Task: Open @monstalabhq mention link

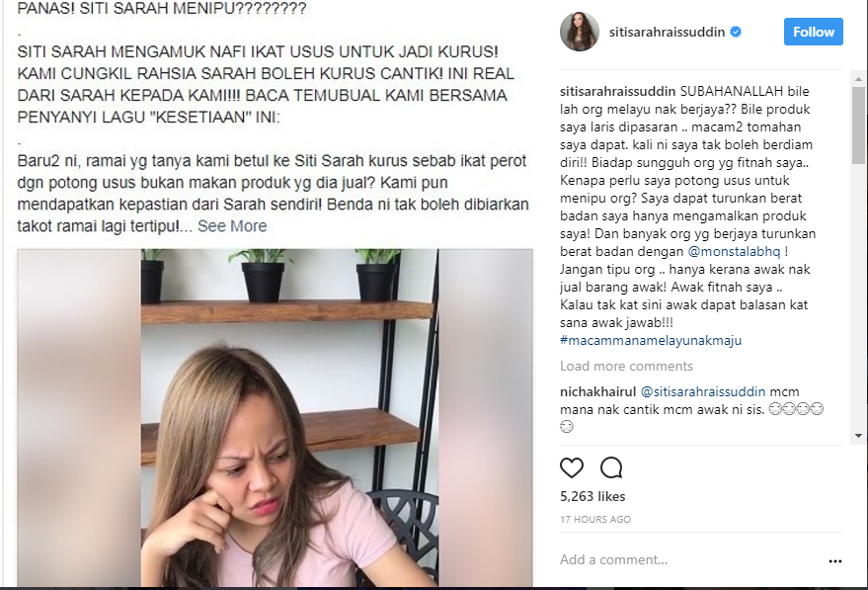Action: (x=734, y=251)
